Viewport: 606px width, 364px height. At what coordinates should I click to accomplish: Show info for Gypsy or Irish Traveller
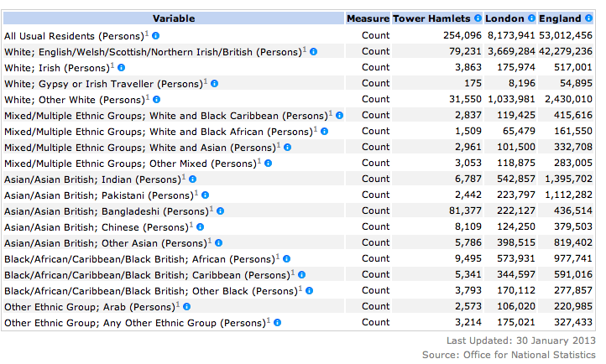[x=215, y=83]
